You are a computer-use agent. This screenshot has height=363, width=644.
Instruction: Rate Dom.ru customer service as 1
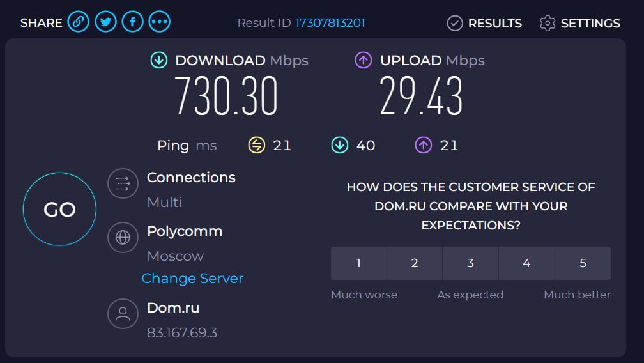358,263
